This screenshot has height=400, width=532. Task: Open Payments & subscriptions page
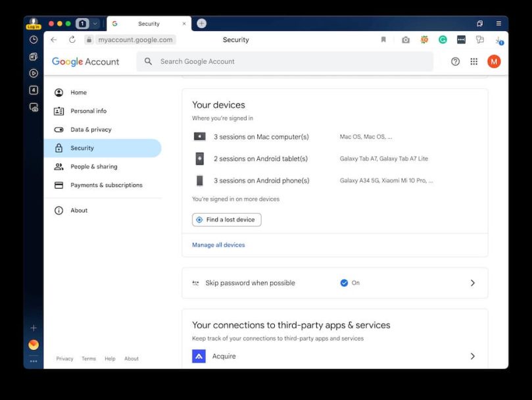pyautogui.click(x=106, y=185)
